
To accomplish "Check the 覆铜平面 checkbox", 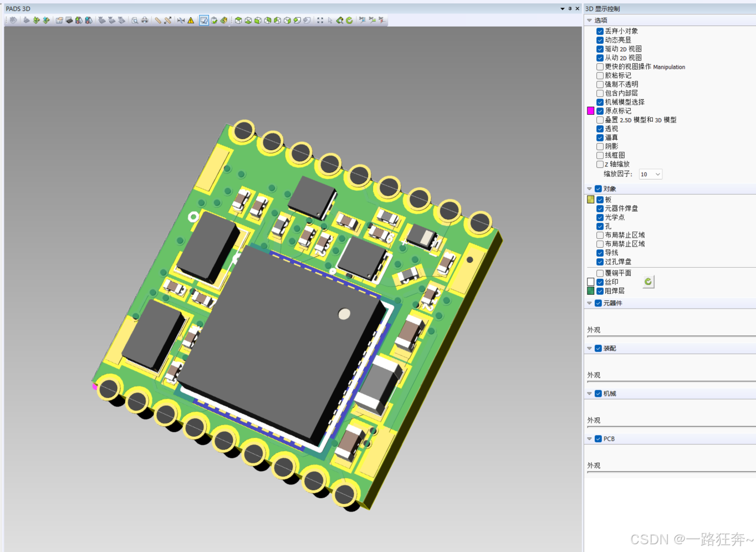I will point(600,273).
